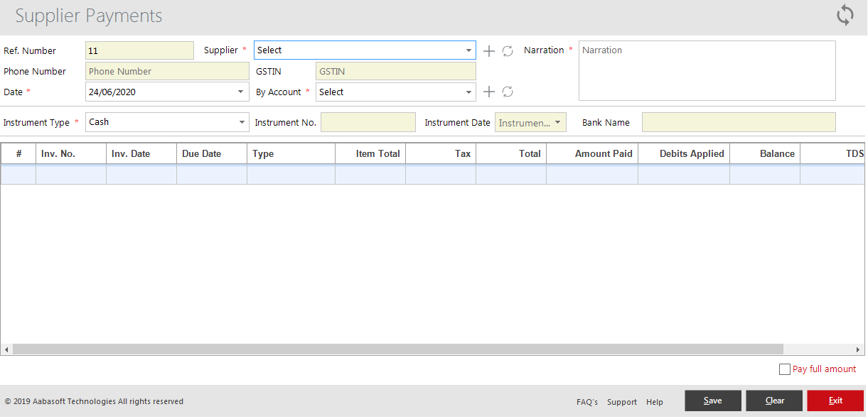Open the Support link
This screenshot has height=419, width=868.
621,401
